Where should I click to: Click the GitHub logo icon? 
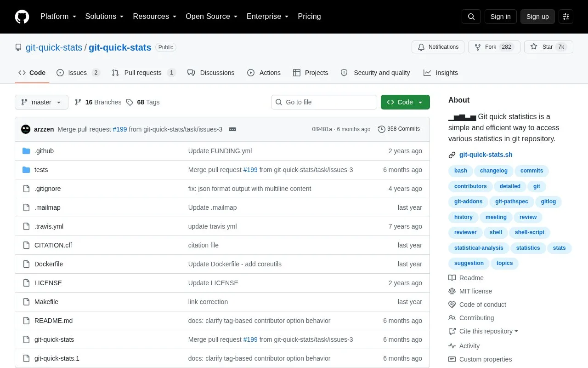22,17
